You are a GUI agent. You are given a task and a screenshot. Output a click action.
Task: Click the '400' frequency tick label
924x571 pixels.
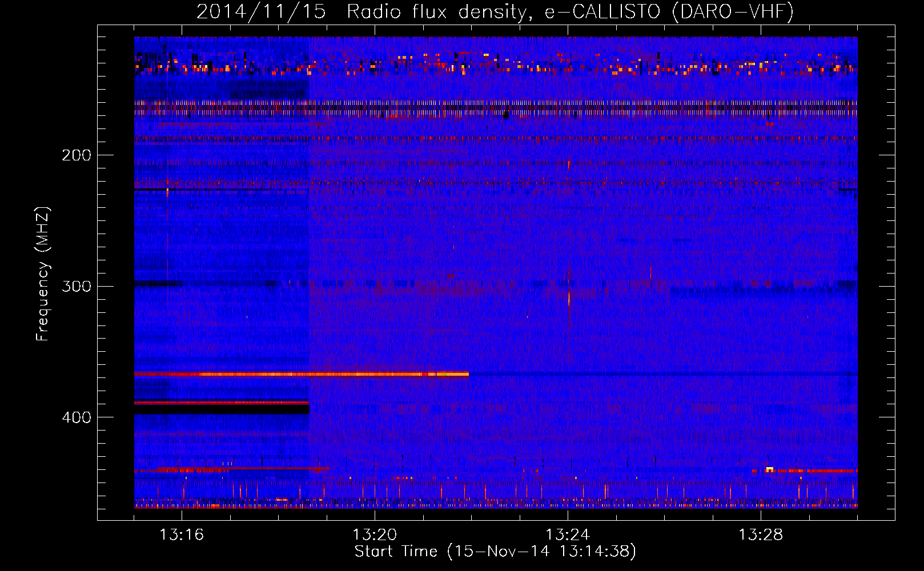77,417
